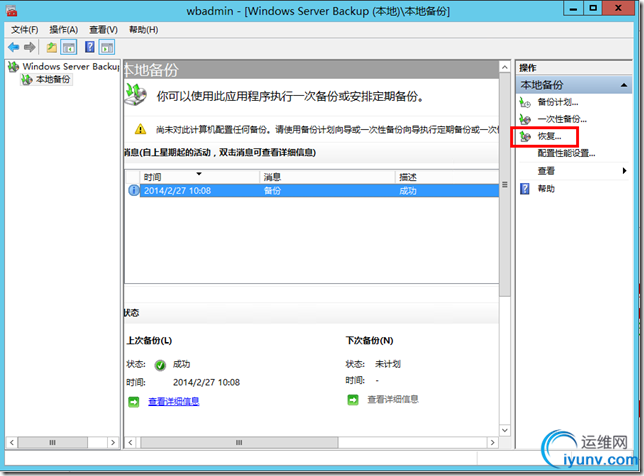Open 配置性能设置... action
Viewport: 644px width, 476px height.
click(566, 153)
